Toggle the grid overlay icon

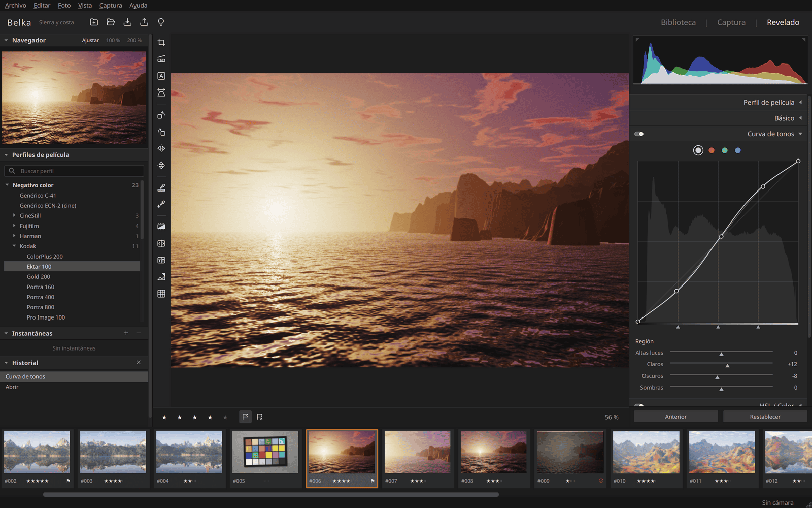161,294
